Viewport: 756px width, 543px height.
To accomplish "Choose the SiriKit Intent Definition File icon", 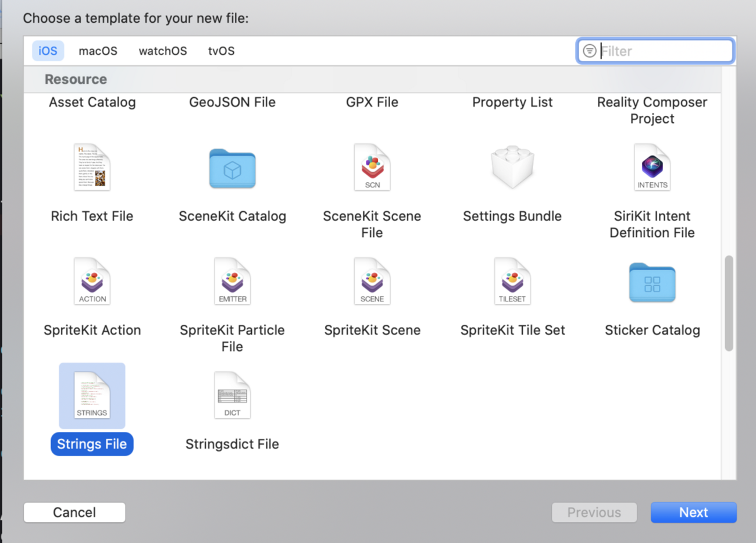I will [652, 168].
